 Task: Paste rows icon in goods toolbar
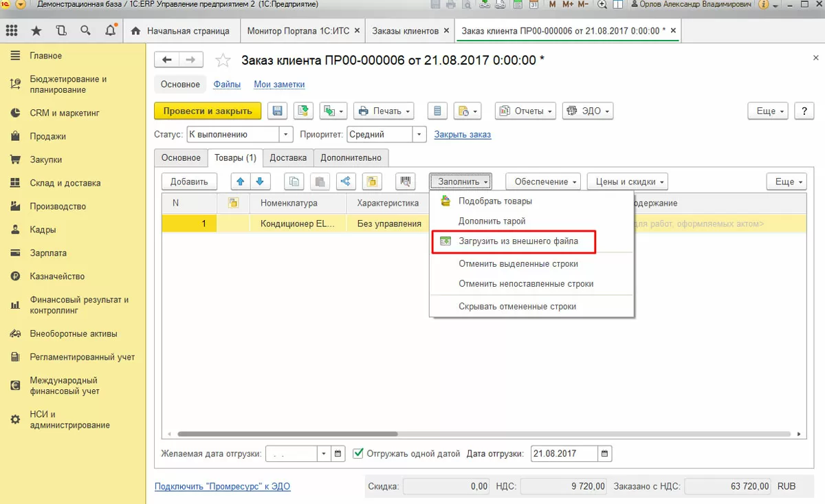click(x=319, y=182)
